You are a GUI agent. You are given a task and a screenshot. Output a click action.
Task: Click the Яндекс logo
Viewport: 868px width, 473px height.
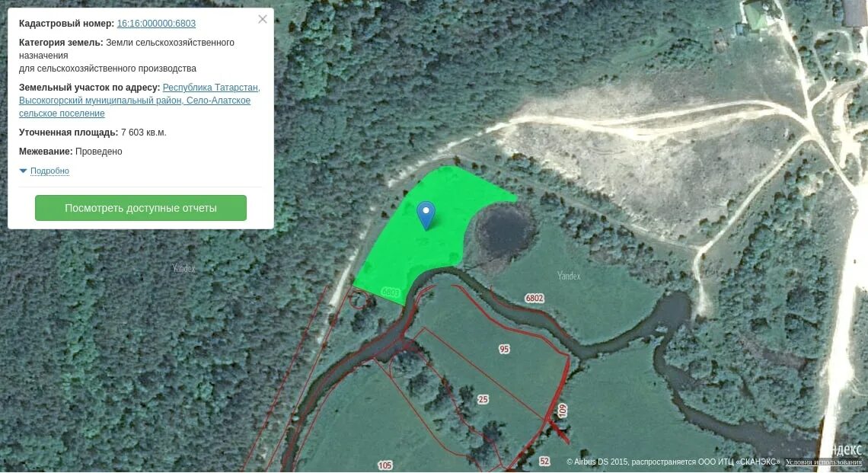click(846, 449)
